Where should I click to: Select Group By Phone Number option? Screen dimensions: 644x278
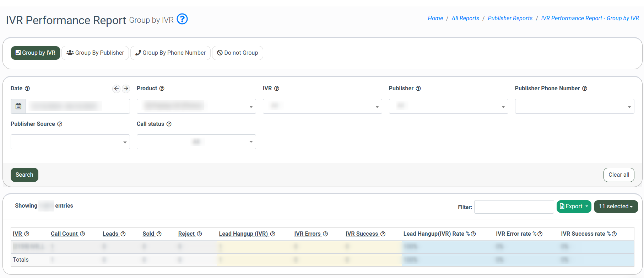(x=171, y=53)
